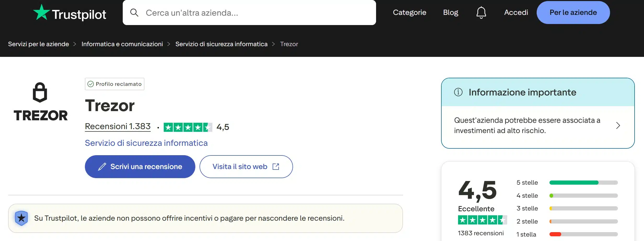
Task: Click the checkmark icon in Profilo reclamato badge
Action: point(91,84)
